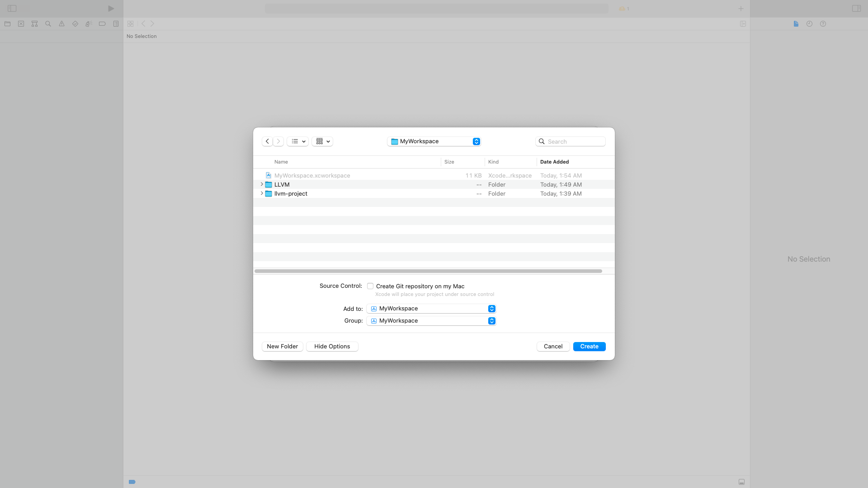The height and width of the screenshot is (488, 868).
Task: Click the grid view icon
Action: (320, 141)
